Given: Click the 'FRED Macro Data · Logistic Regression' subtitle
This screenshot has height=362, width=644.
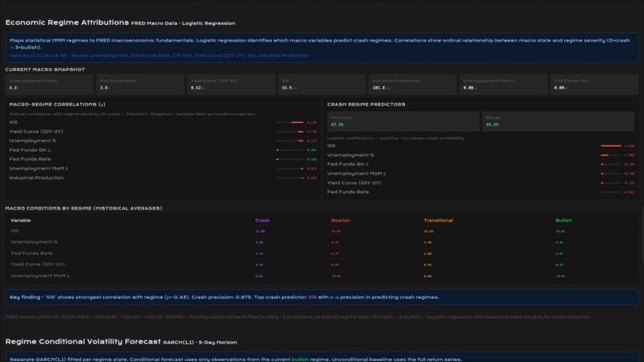Looking at the screenshot, I should click(x=183, y=23).
